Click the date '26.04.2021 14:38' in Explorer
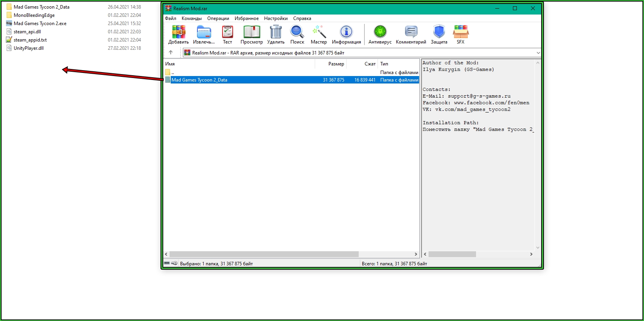Screen dimensions: 644x321 coord(124,7)
